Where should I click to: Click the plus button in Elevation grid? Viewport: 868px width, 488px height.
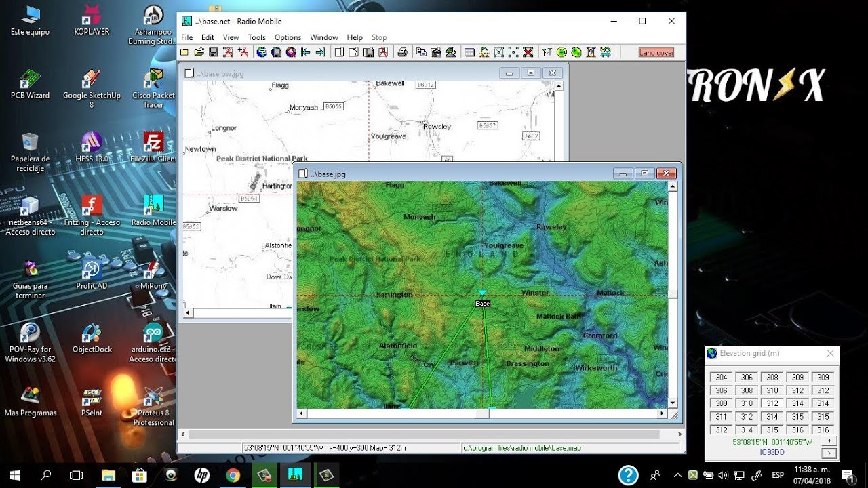coord(829,441)
